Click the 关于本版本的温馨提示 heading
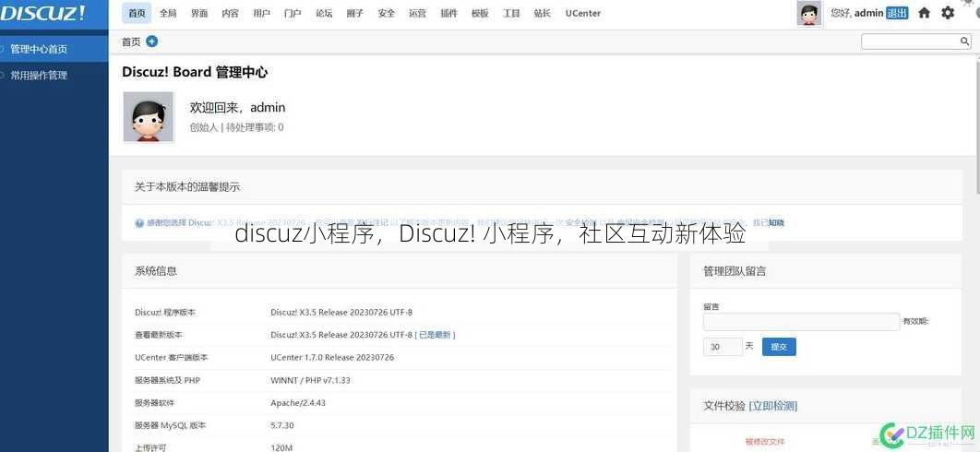Image resolution: width=980 pixels, height=452 pixels. click(187, 186)
